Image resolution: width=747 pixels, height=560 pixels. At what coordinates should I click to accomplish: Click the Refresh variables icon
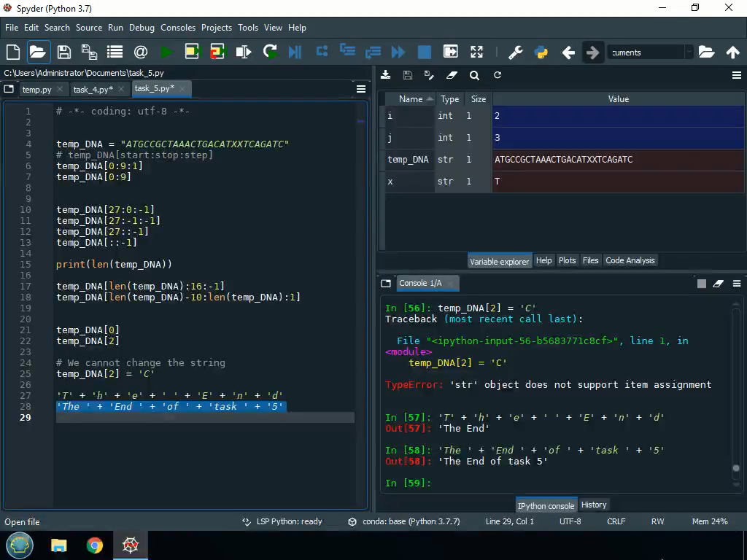tap(498, 75)
